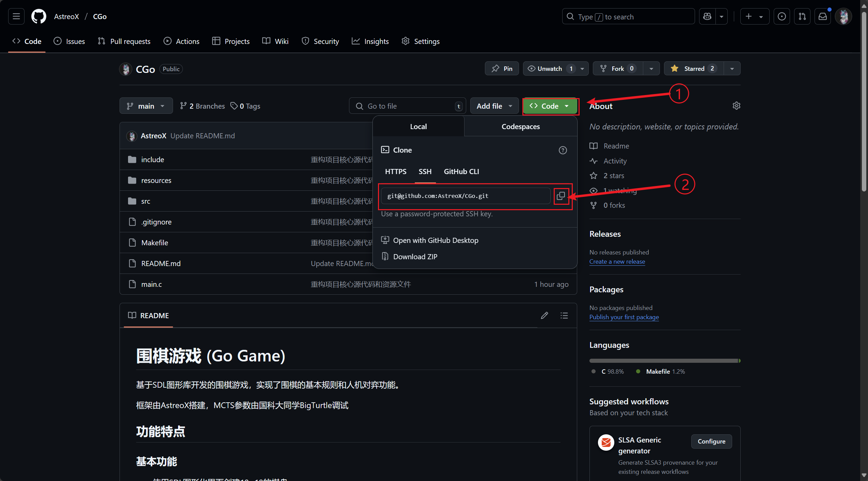Click the C language color dot

(x=594, y=371)
